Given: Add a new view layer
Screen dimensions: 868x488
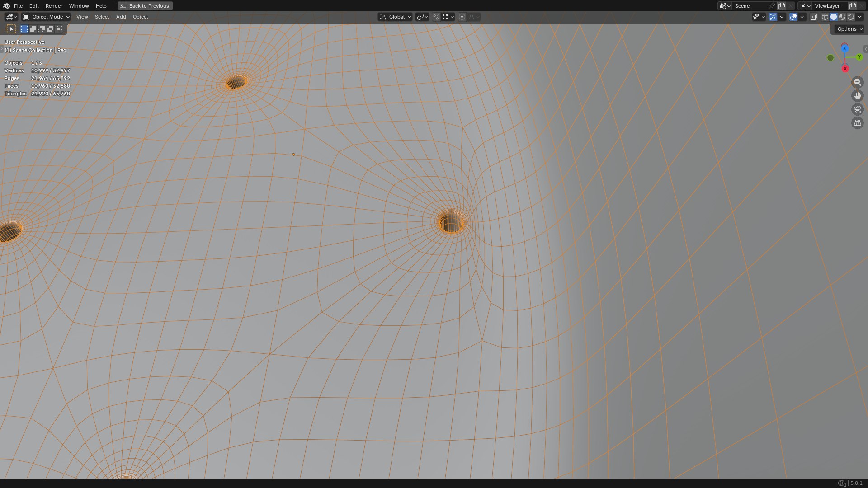Looking at the screenshot, I should click(853, 6).
